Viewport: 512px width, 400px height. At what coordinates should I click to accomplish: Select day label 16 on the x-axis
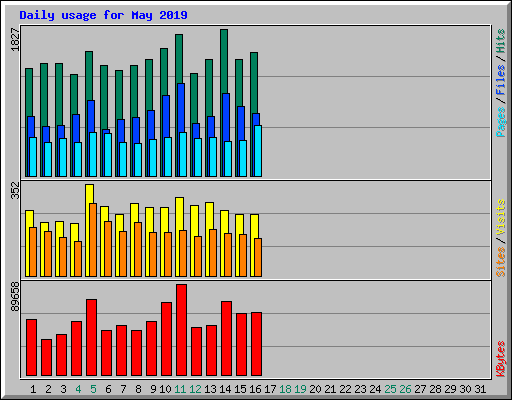click(255, 389)
